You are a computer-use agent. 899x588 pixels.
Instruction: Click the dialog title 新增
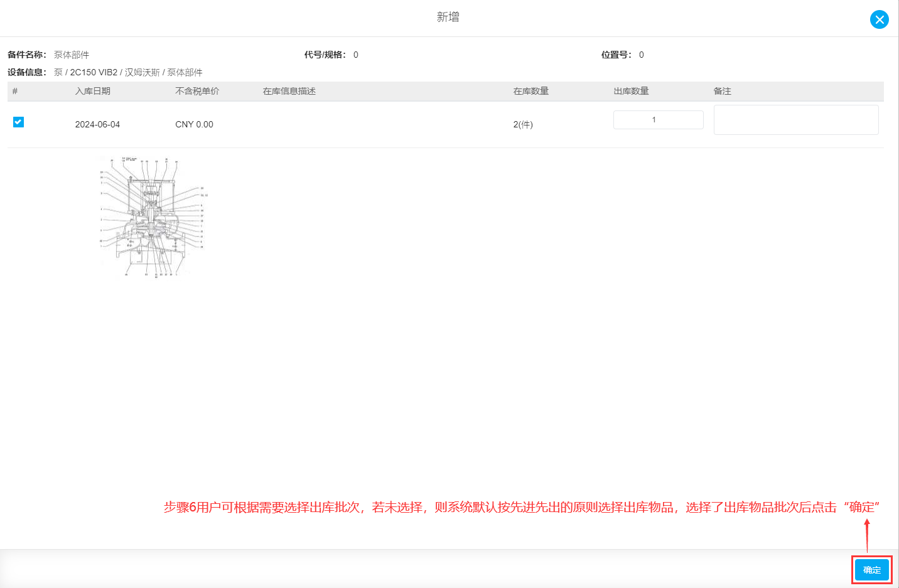pyautogui.click(x=448, y=17)
